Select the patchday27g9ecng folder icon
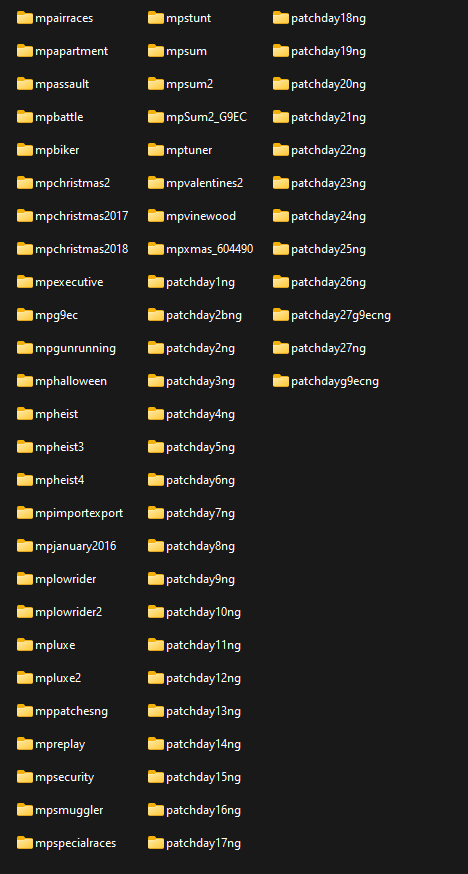The height and width of the screenshot is (874, 468). pyautogui.click(x=281, y=315)
